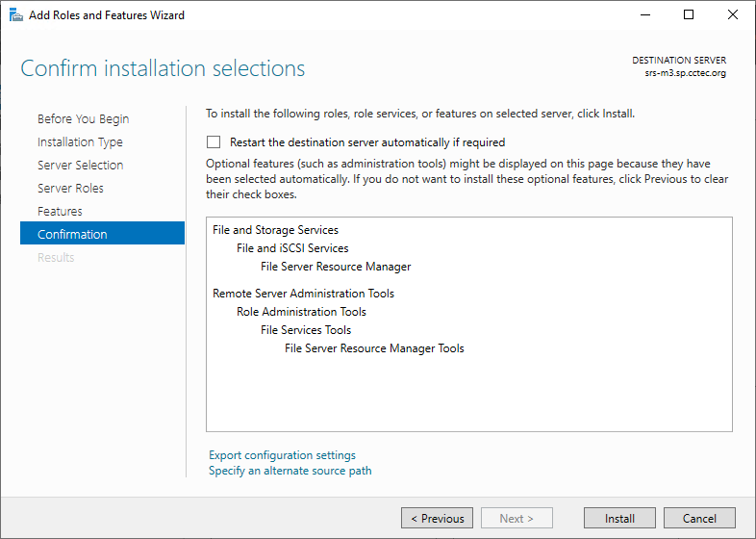
Task: Click File Server Resource Manager Tools item
Action: click(x=374, y=348)
